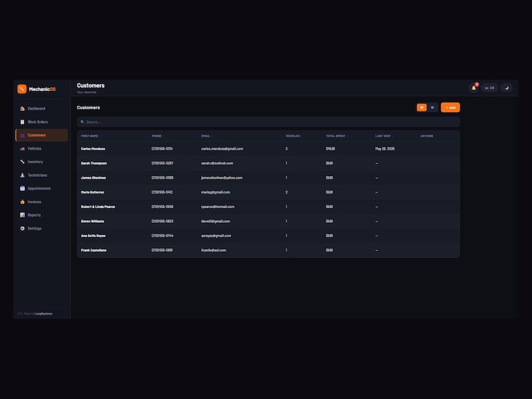The width and height of the screenshot is (532, 399).
Task: Click the email jamesokonkwo@yahoo.com
Action: pos(222,177)
